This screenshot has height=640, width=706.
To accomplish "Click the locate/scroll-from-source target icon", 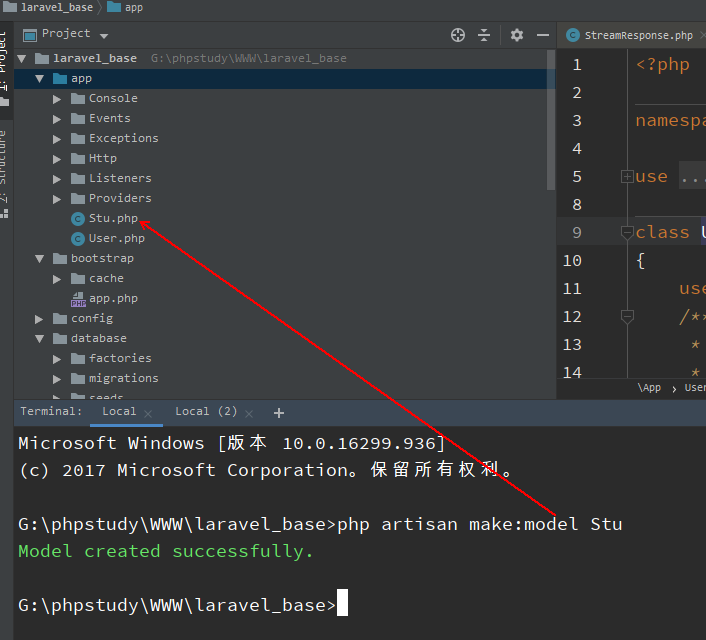I will coord(458,35).
